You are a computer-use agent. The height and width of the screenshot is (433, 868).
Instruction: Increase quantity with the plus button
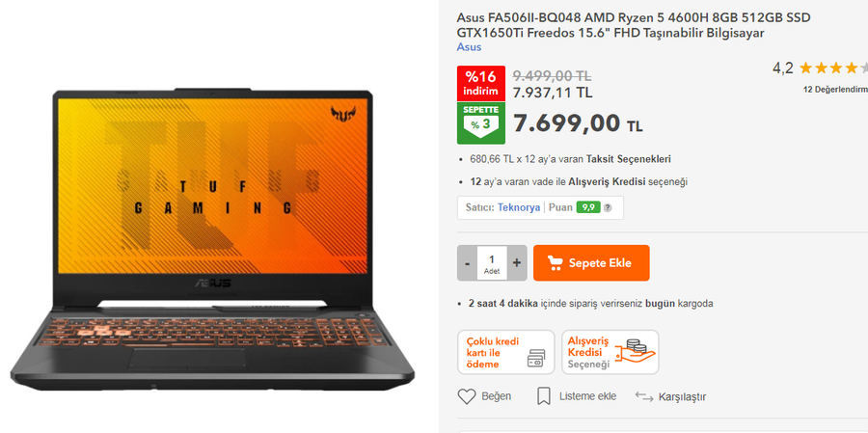[517, 263]
